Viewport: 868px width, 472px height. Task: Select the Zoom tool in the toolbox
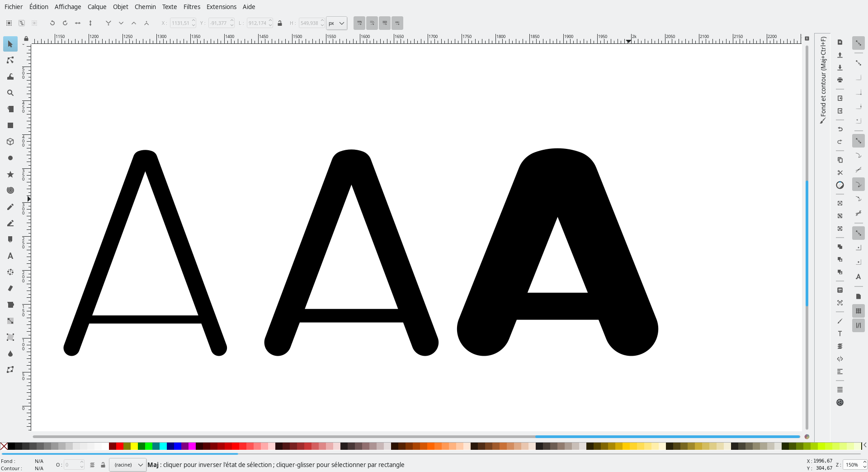click(x=10, y=93)
